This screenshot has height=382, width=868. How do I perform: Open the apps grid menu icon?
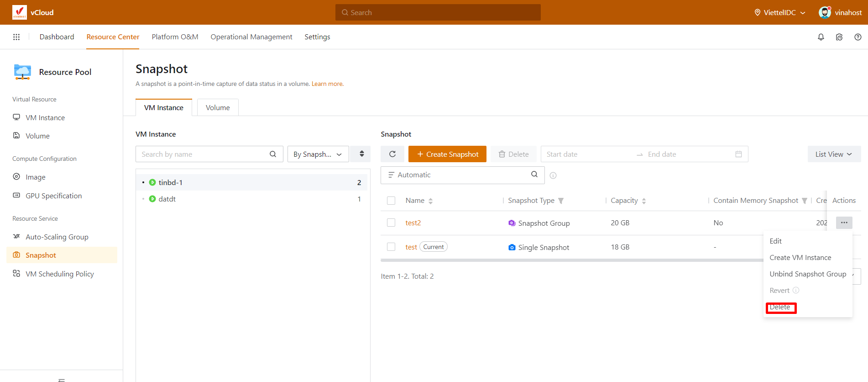click(x=16, y=37)
